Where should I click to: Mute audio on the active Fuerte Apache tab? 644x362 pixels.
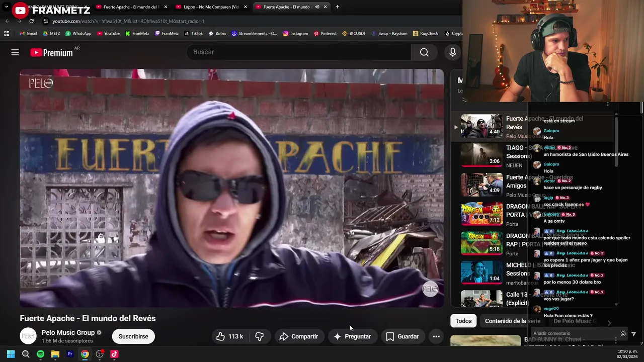click(317, 7)
